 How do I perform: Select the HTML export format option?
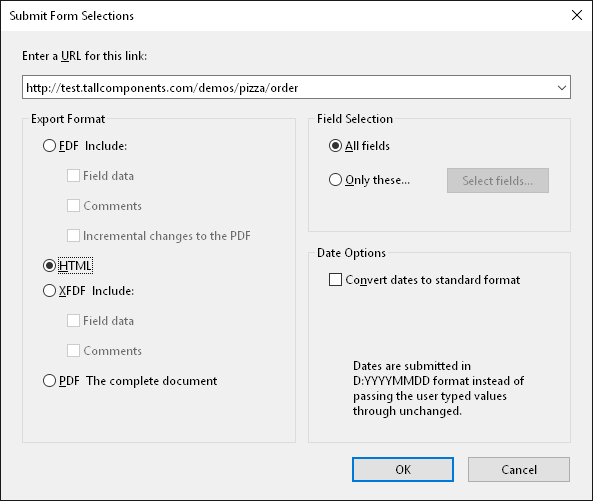coord(50,266)
